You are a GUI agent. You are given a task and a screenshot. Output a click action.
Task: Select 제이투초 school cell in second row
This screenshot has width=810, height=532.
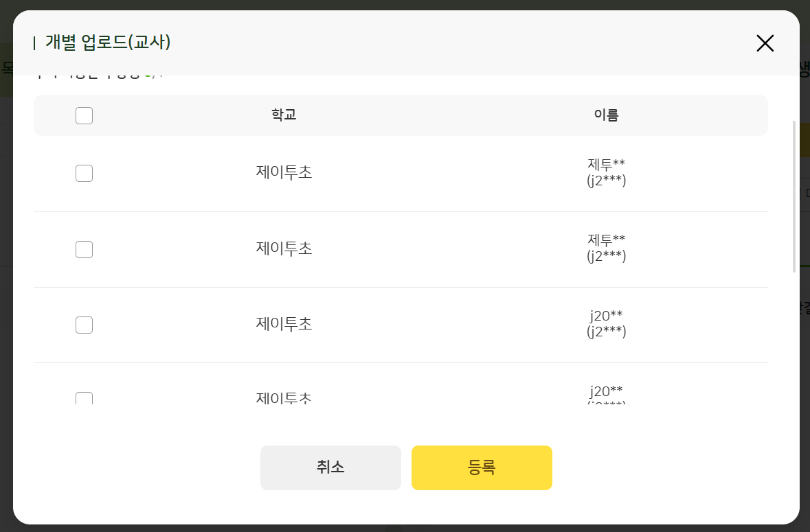pos(284,248)
